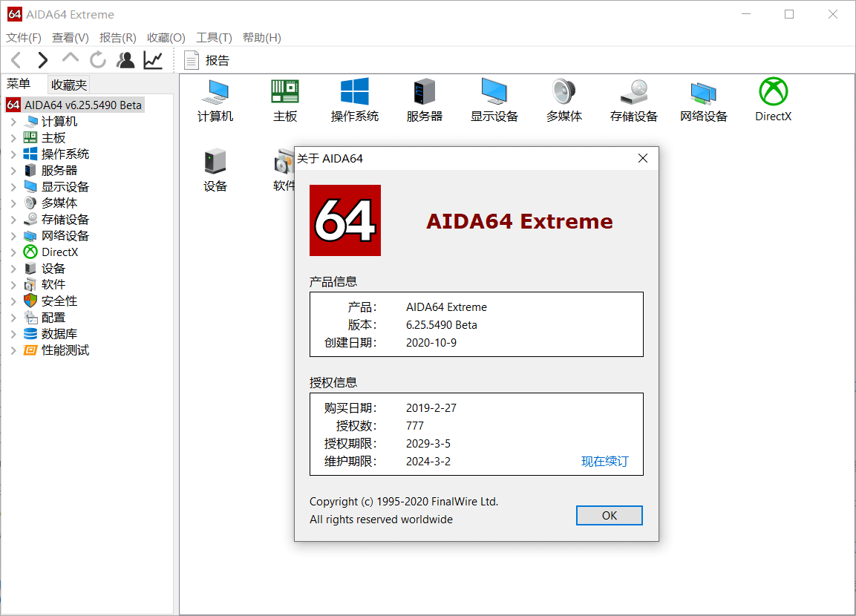Image resolution: width=856 pixels, height=616 pixels.
Task: Open the 收藏(O) menu
Action: [166, 38]
